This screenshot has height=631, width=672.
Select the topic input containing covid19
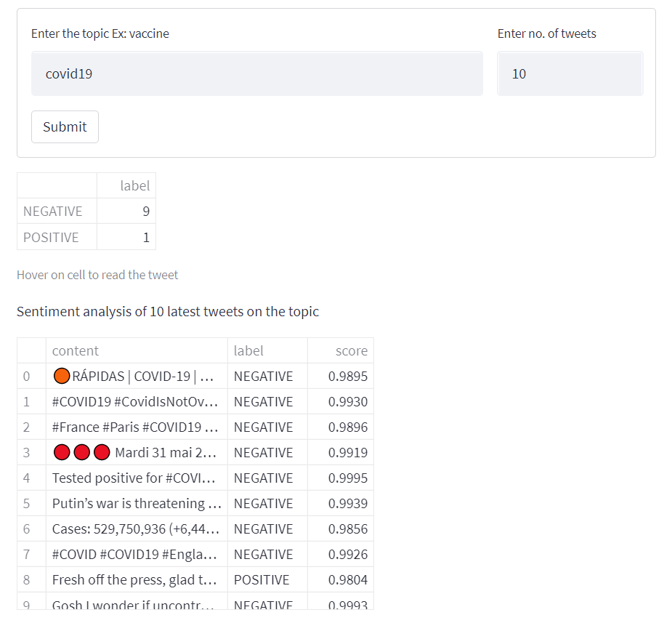256,73
